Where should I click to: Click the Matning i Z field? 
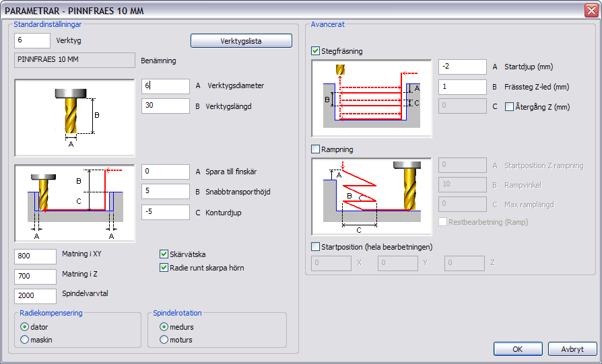pos(35,276)
